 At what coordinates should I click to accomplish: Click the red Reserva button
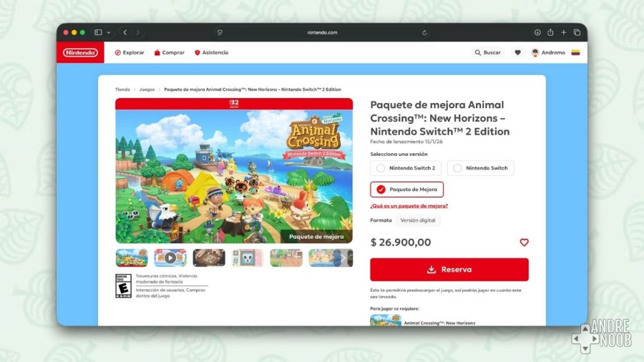449,270
